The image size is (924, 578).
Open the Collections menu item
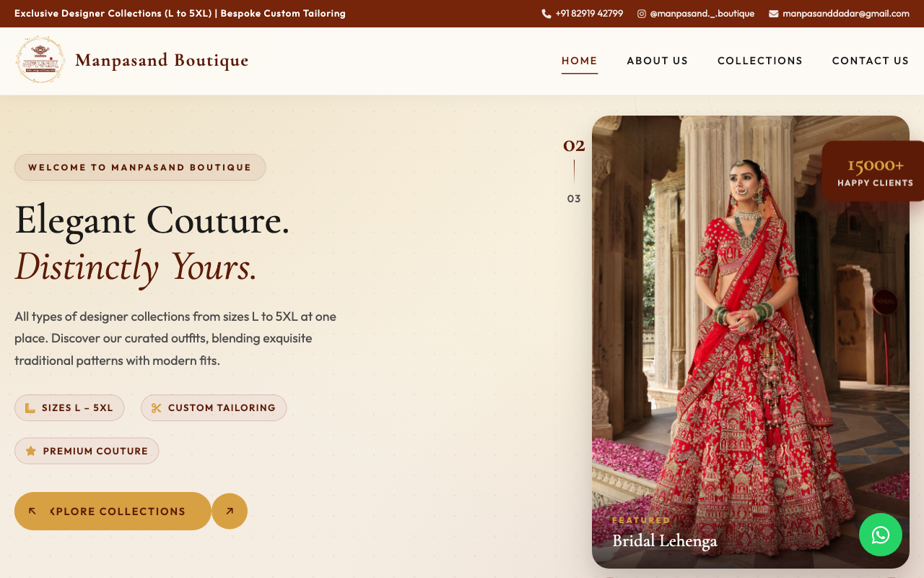[x=760, y=61]
